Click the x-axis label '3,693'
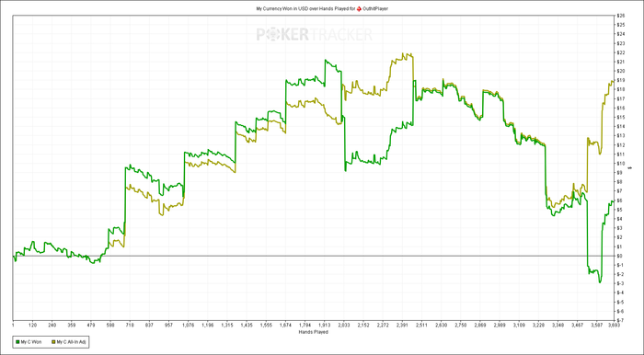The width and height of the screenshot is (644, 355). pyautogui.click(x=614, y=325)
